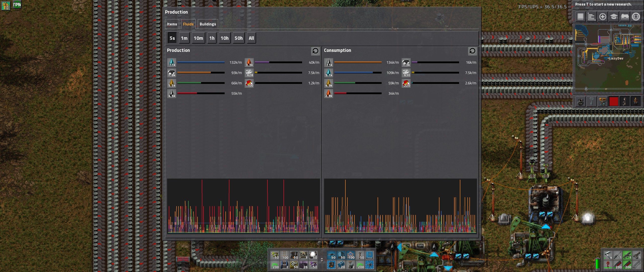Switch to the Items tab

pos(172,24)
